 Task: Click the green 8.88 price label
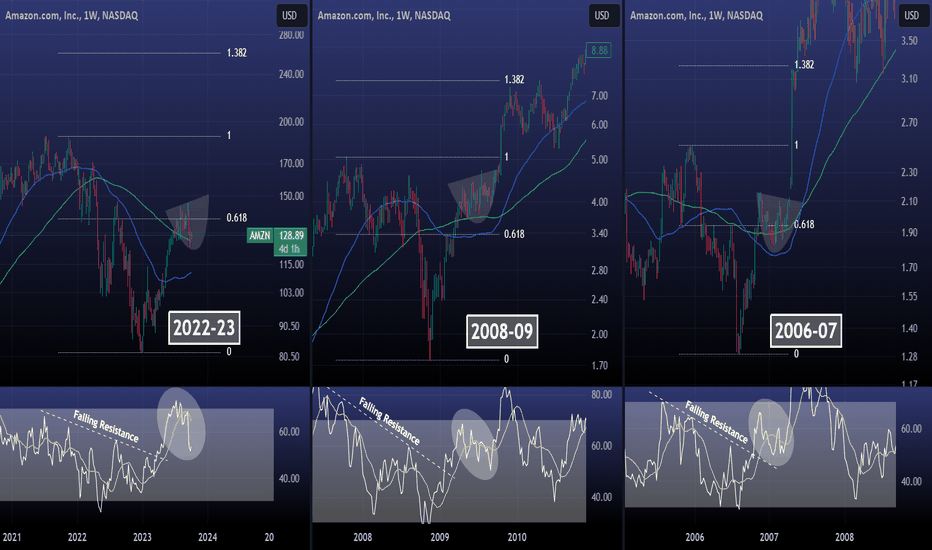point(599,51)
